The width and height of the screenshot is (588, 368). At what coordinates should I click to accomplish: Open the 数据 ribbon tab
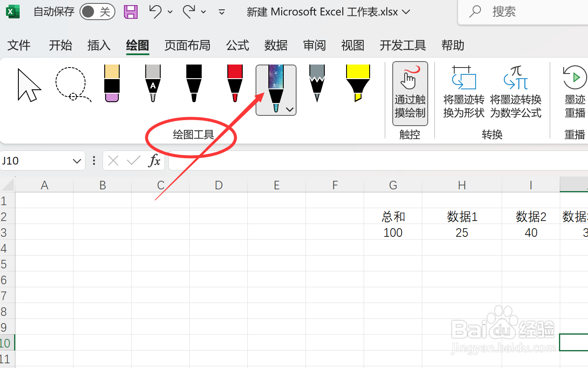276,45
